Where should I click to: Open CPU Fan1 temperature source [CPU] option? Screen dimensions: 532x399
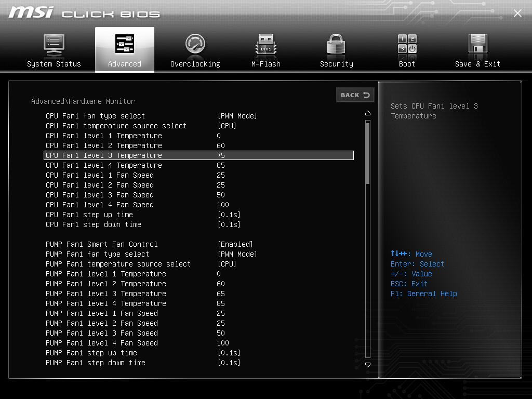[x=227, y=126]
